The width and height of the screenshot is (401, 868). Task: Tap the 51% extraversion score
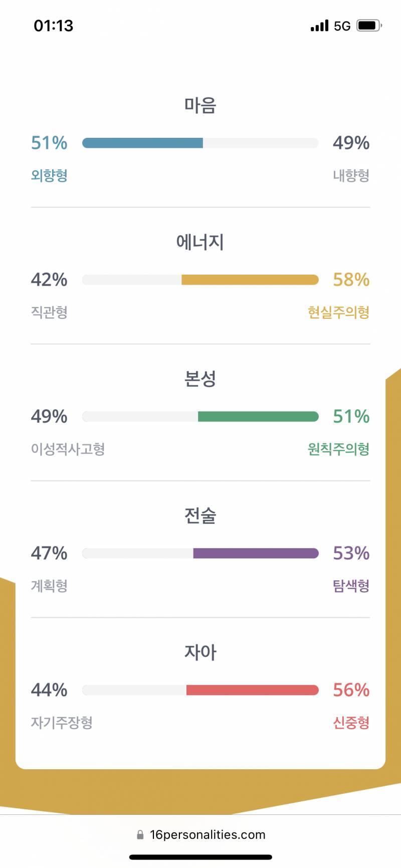(x=50, y=143)
